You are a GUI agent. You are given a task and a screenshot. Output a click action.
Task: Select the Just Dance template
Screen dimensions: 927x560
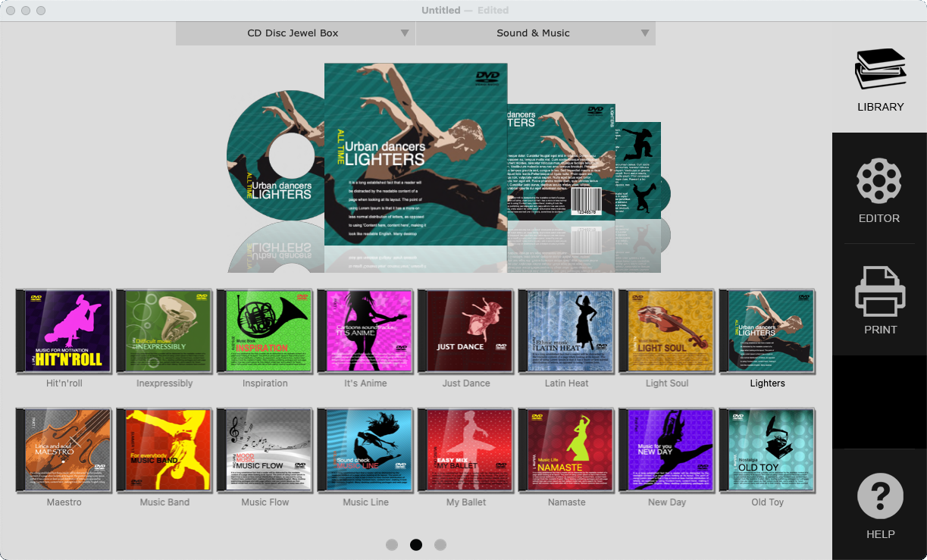tap(466, 330)
